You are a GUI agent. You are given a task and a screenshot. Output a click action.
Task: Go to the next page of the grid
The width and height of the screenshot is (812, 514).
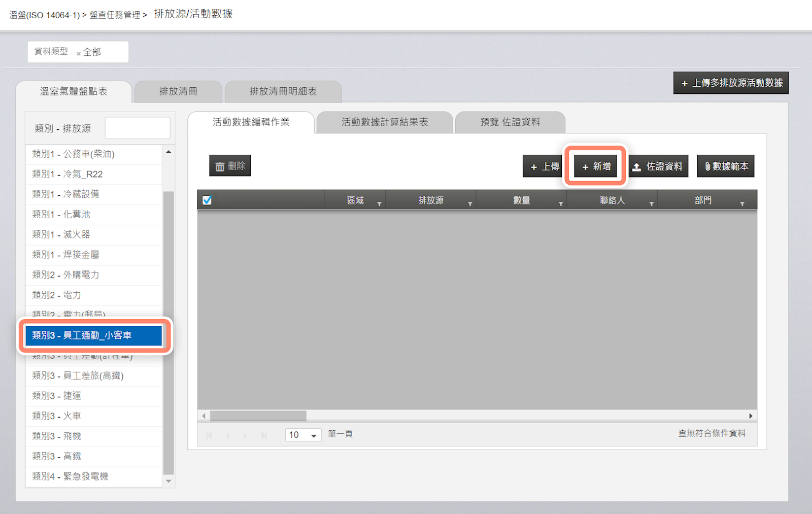246,435
